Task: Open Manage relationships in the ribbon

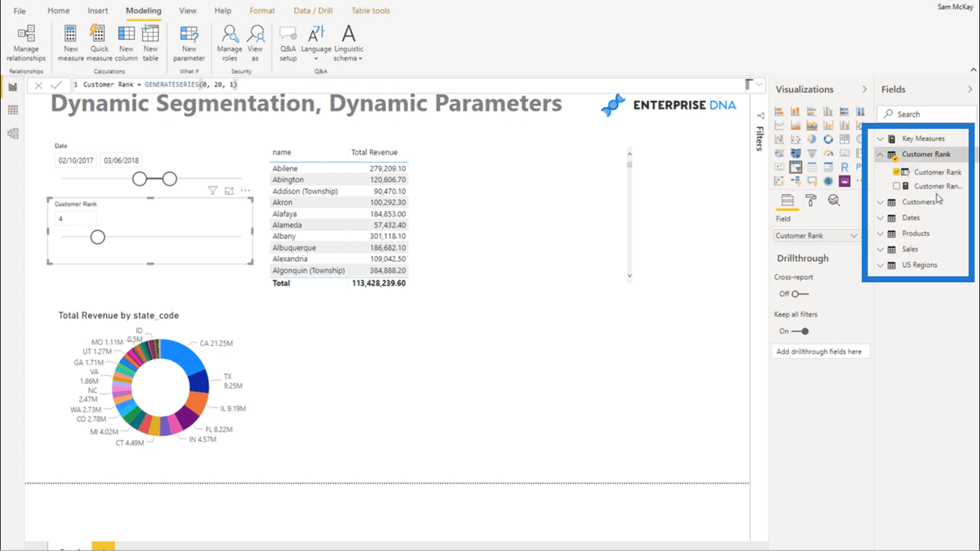Action: click(26, 43)
